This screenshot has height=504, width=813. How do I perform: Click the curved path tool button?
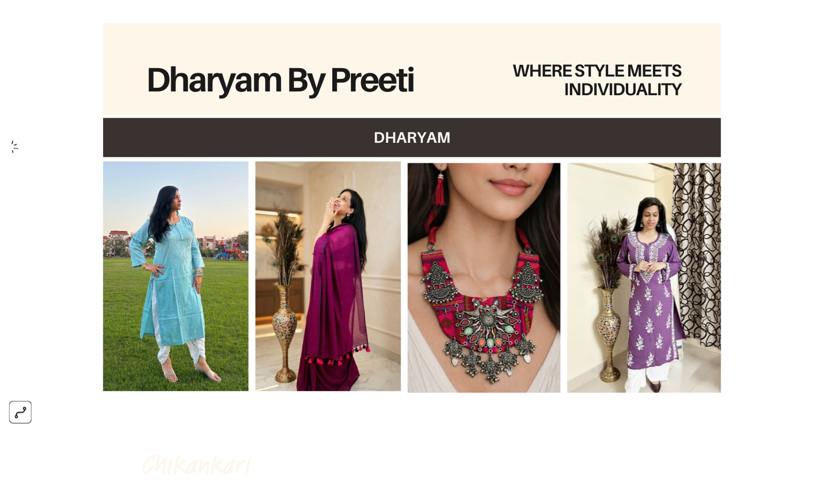(20, 412)
